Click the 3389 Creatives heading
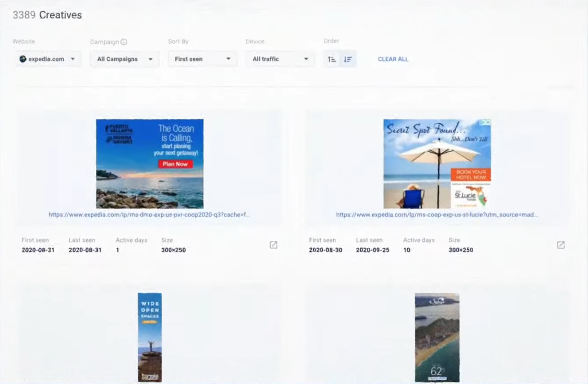This screenshot has height=384, width=588. [47, 15]
